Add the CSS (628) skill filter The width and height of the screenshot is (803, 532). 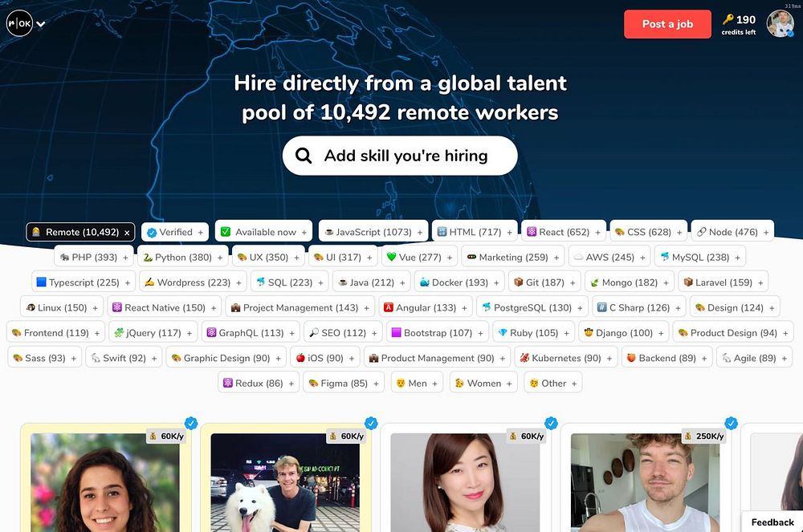648,232
